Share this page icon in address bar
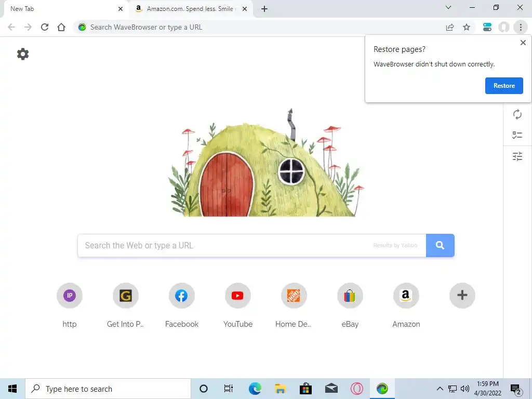532x399 pixels. click(450, 27)
